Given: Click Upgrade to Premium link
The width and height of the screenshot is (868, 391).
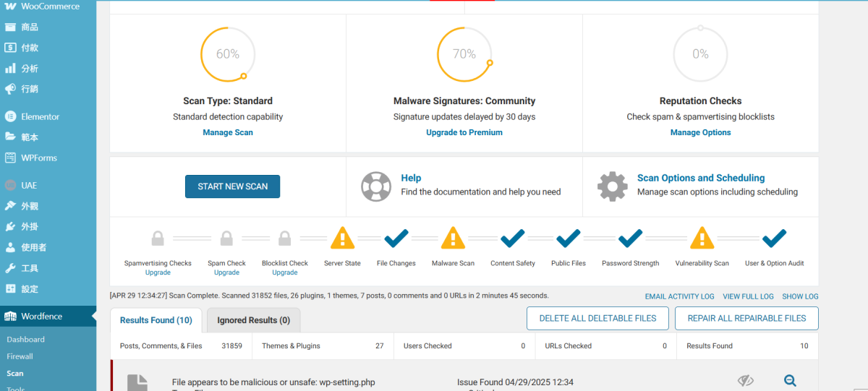Looking at the screenshot, I should 464,132.
